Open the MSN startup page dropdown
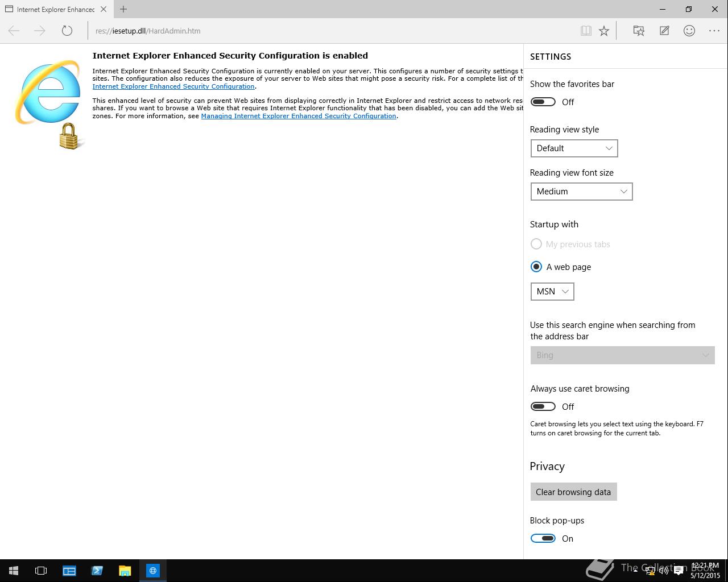 click(x=552, y=292)
